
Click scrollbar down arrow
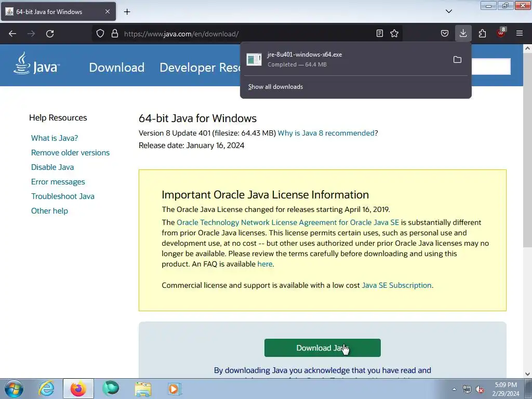click(x=527, y=374)
